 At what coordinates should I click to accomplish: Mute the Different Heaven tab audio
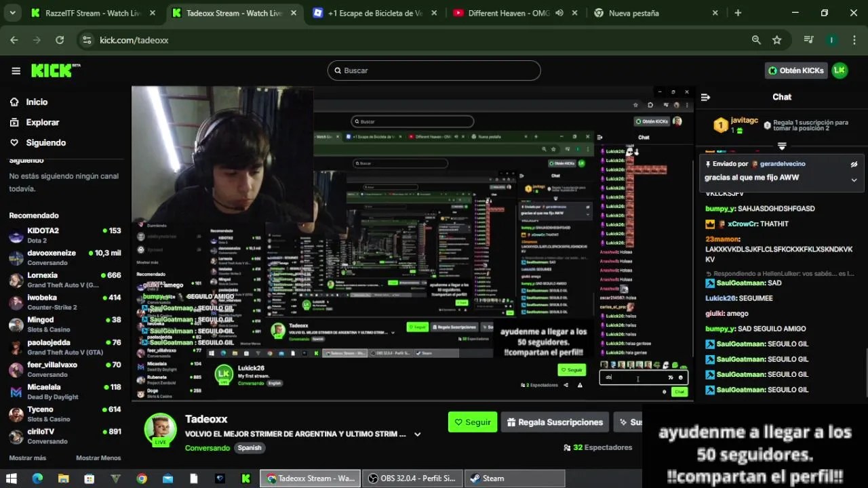559,13
